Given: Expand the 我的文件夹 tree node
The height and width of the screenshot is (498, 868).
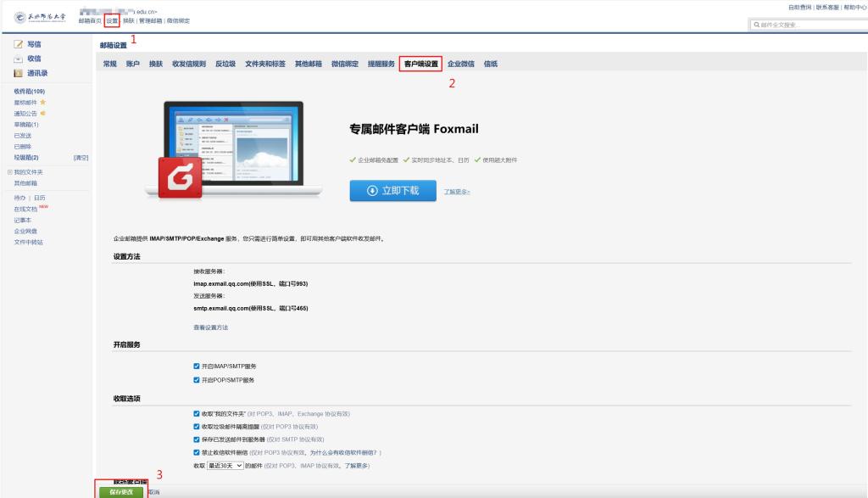Looking at the screenshot, I should click(x=10, y=172).
